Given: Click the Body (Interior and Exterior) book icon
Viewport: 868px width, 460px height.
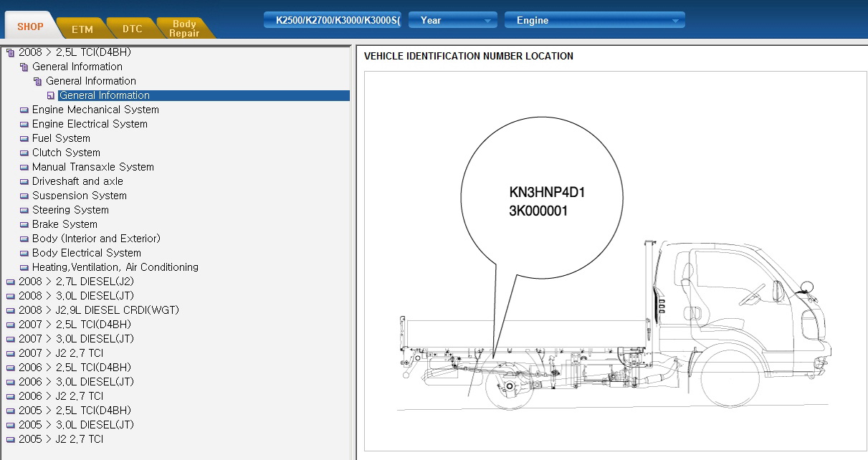Looking at the screenshot, I should 24,239.
